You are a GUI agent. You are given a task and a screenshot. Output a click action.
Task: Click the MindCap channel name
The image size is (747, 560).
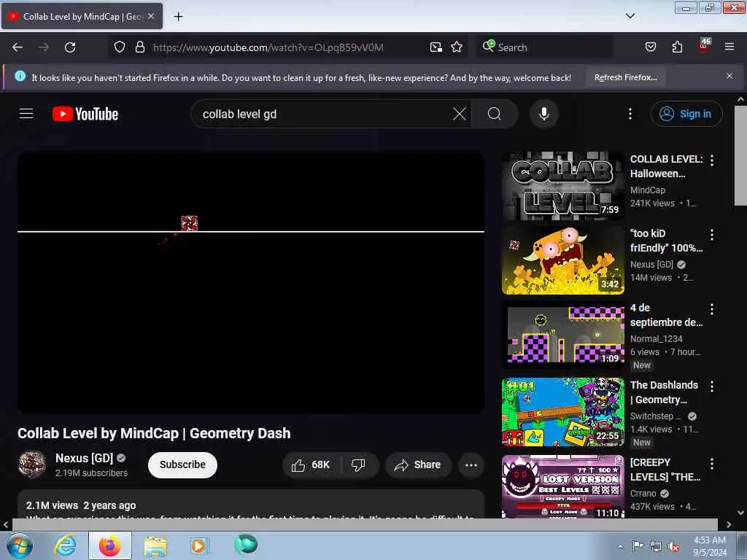648,190
